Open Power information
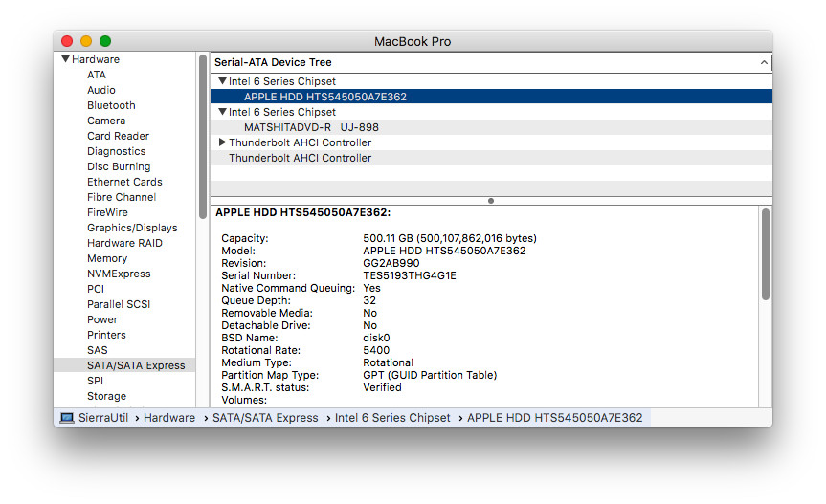This screenshot has width=826, height=504. [102, 318]
